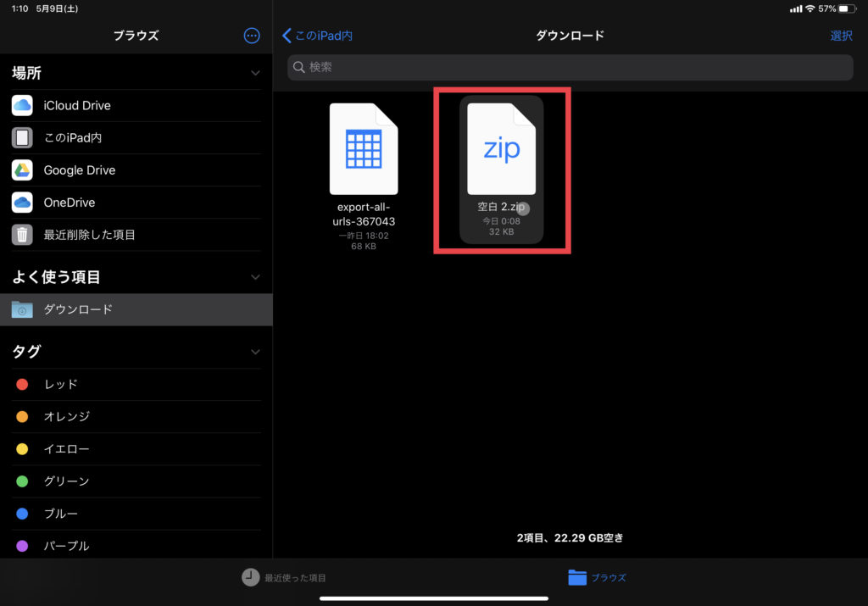The width and height of the screenshot is (868, 606).
Task: Collapse the タグ section
Action: click(x=255, y=352)
